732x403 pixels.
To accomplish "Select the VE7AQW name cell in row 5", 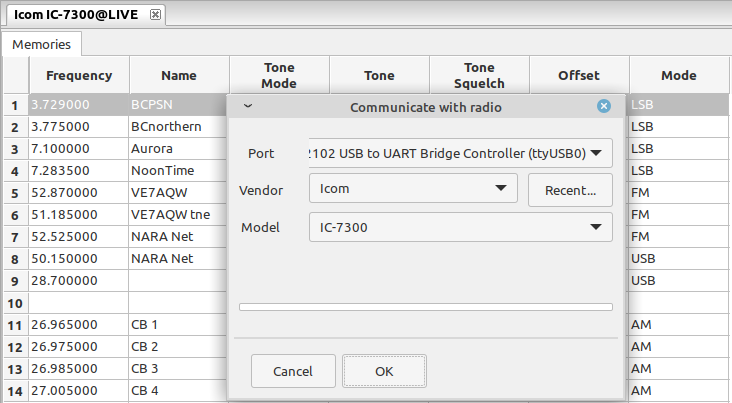I will pyautogui.click(x=178, y=192).
